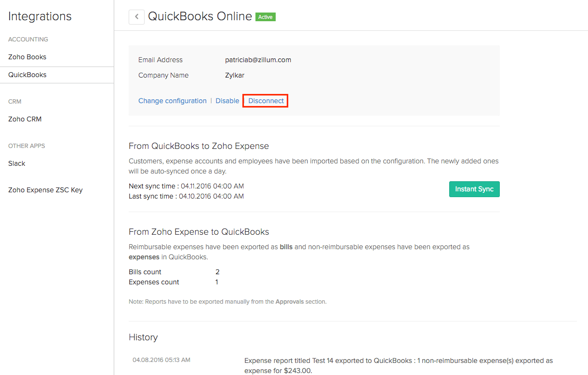This screenshot has width=588, height=375.
Task: Select the email patriciab@zillum.com
Action: coord(258,60)
